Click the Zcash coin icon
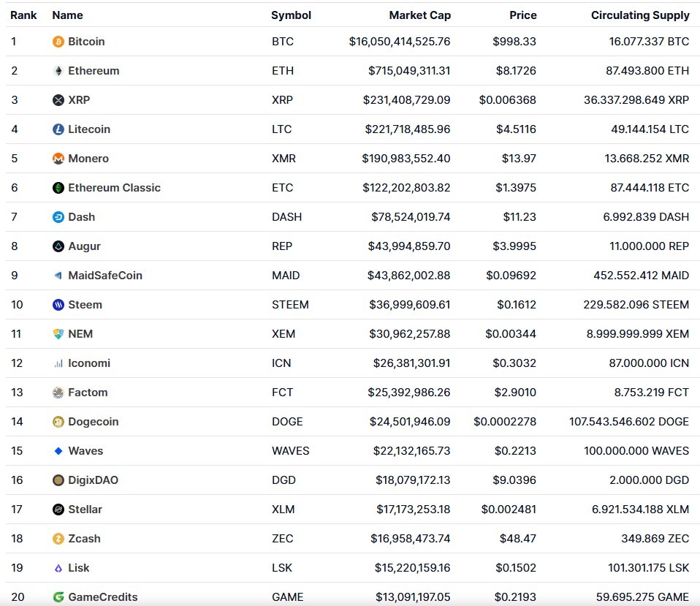700x606 pixels. (x=58, y=539)
